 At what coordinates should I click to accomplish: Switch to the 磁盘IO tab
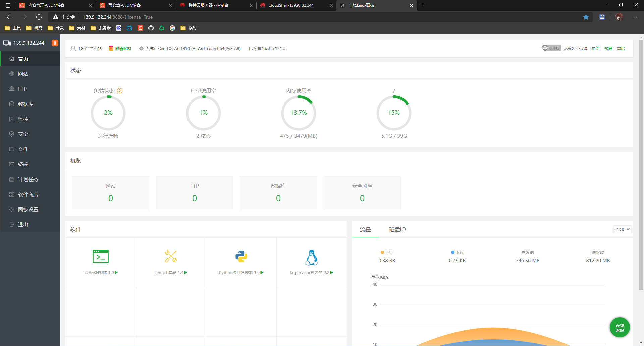[x=397, y=229]
